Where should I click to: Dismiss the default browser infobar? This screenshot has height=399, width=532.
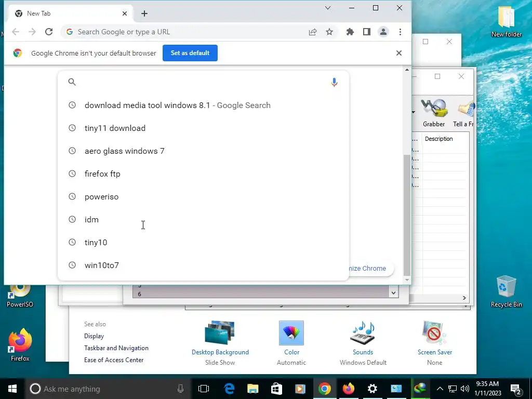[399, 53]
